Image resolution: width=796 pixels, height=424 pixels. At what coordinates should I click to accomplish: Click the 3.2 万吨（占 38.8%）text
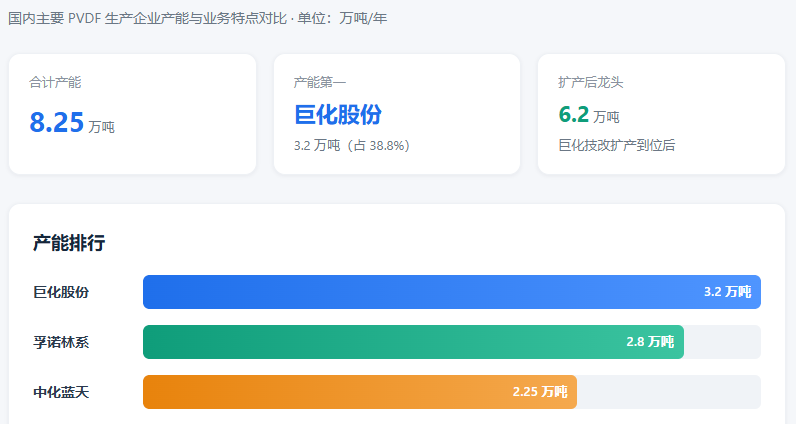351,146
